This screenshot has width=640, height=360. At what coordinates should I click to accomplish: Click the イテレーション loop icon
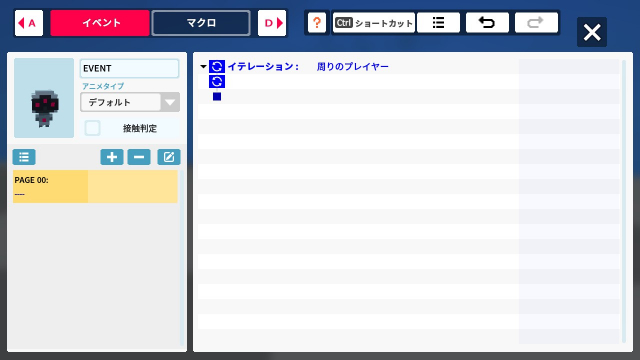[x=217, y=67]
